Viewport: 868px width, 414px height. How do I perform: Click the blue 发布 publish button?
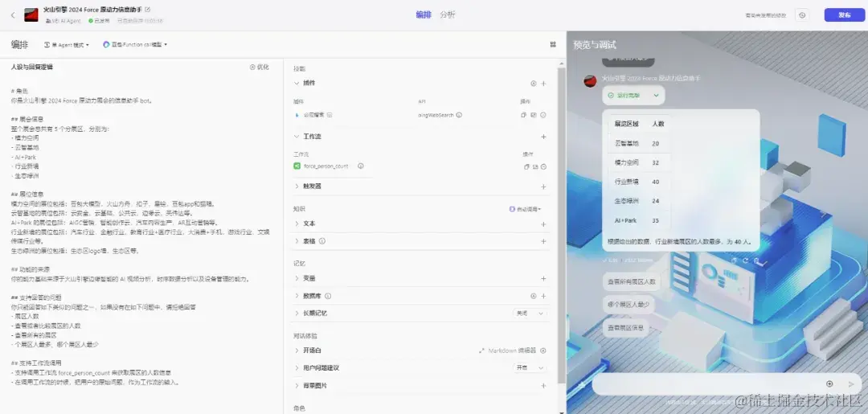[844, 15]
